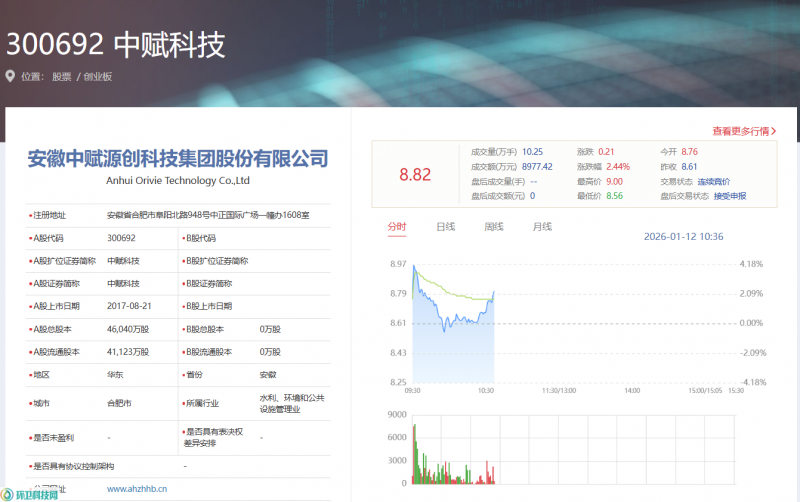Click the volume bar chart
This screenshot has width=800, height=502.
tap(574, 449)
